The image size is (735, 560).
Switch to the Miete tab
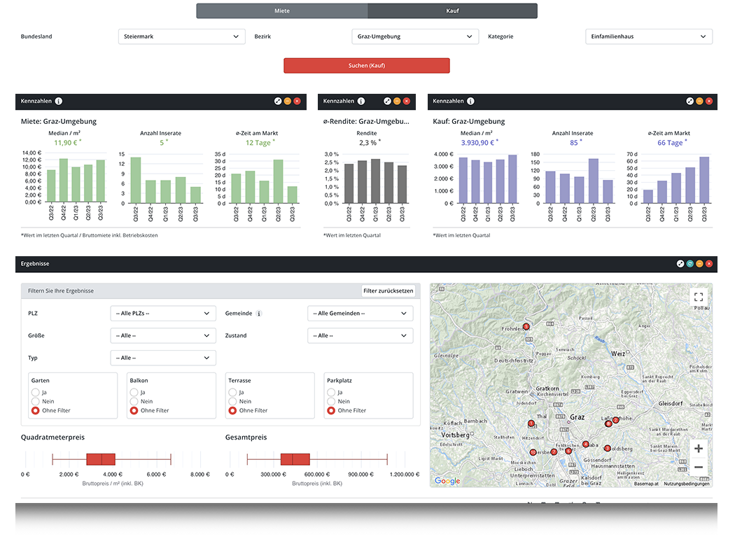coord(281,11)
